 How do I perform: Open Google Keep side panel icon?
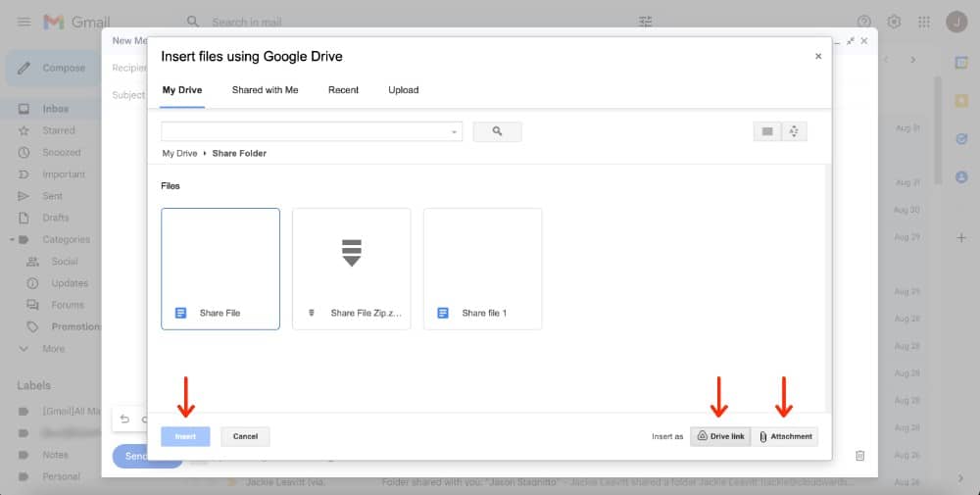961,101
